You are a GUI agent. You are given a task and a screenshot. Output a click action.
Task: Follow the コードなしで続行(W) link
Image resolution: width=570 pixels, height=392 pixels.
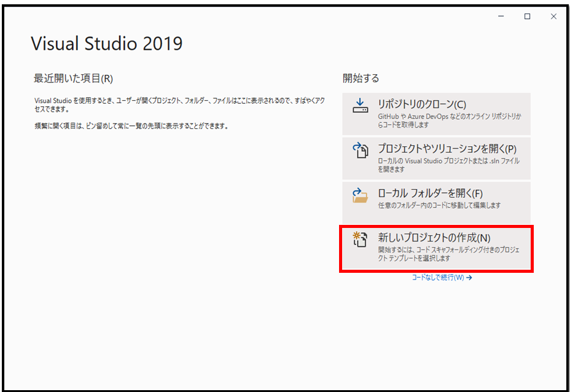tap(442, 278)
